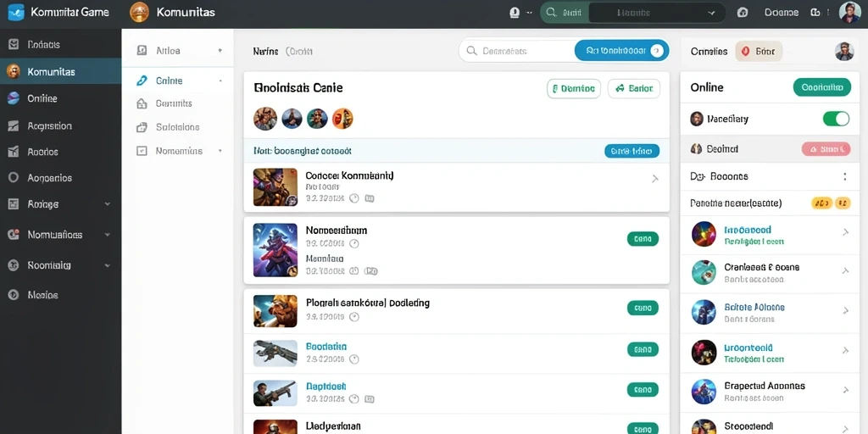The image size is (868, 434).
Task: Open the Boodatkn weapon thumbnail
Action: (275, 353)
